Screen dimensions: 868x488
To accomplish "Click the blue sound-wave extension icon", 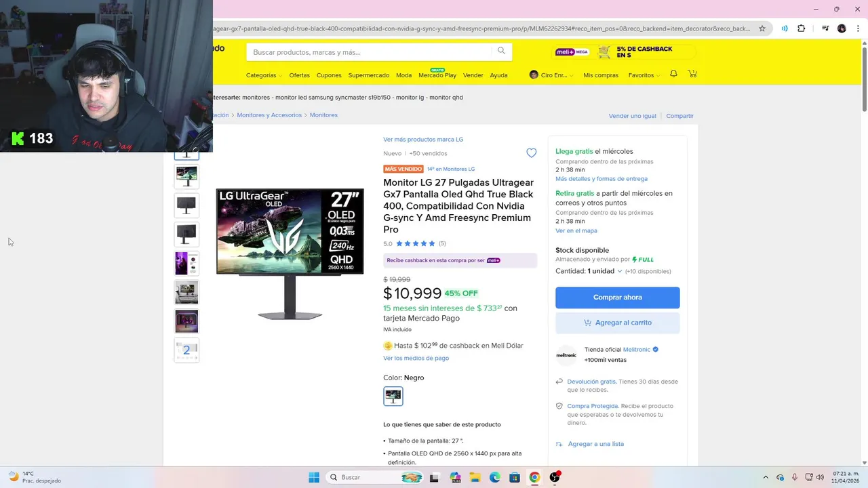I will 785,28.
